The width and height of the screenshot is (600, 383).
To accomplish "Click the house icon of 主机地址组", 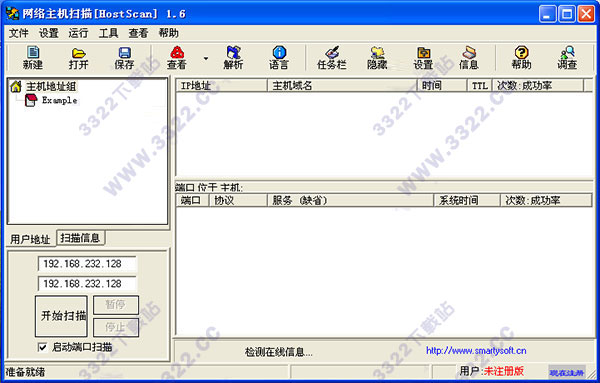I will [x=16, y=86].
